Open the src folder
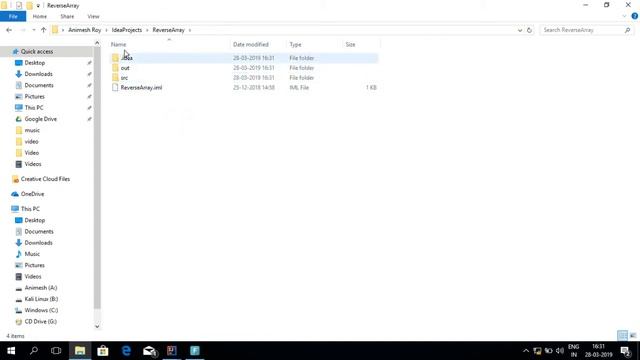The height and width of the screenshot is (360, 640). (x=244, y=78)
